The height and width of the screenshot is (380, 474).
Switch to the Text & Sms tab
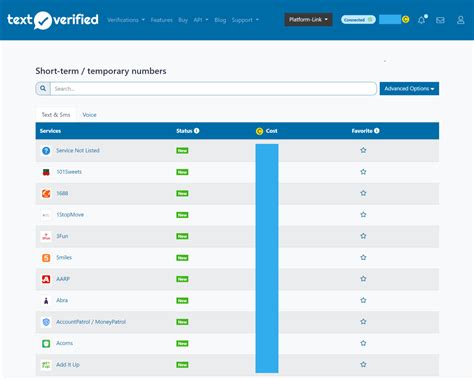(x=56, y=115)
